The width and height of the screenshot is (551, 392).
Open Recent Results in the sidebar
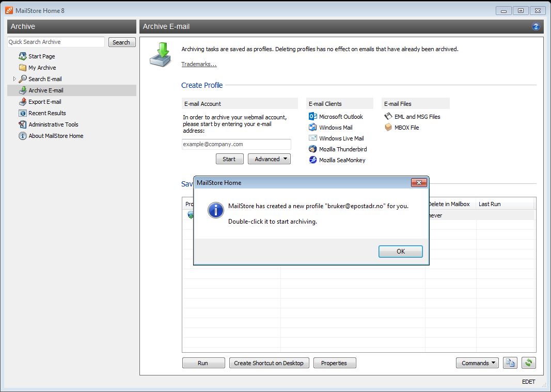[x=47, y=113]
